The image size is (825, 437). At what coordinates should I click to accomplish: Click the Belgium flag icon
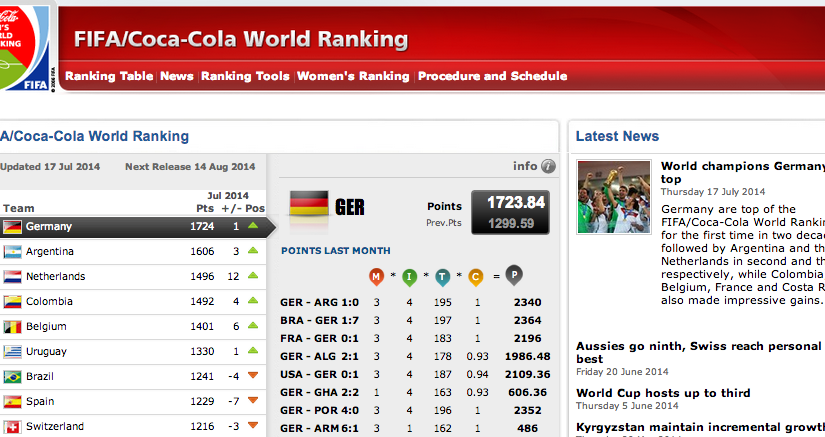pos(12,327)
